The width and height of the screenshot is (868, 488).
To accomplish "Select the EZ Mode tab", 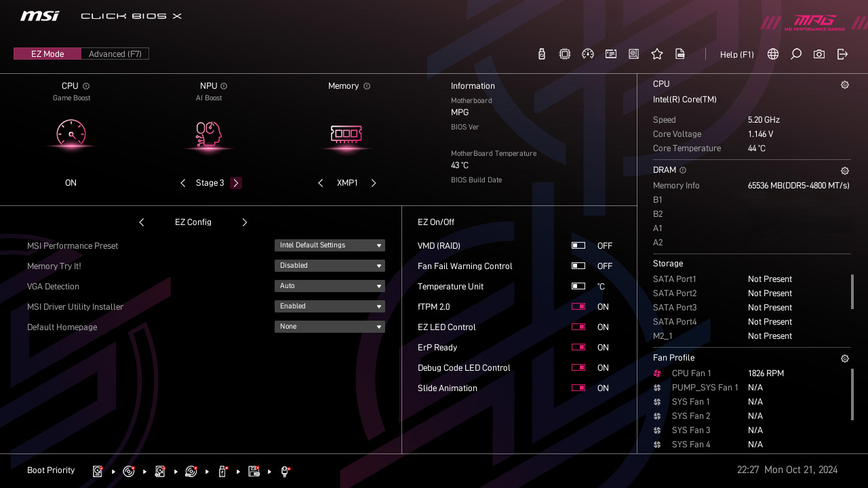I will tap(47, 54).
